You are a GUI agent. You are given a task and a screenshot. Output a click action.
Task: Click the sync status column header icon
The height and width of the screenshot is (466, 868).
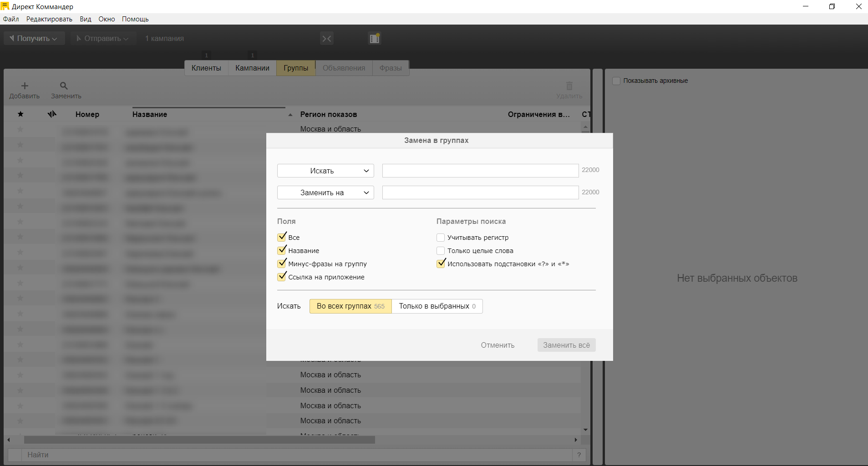(x=52, y=114)
